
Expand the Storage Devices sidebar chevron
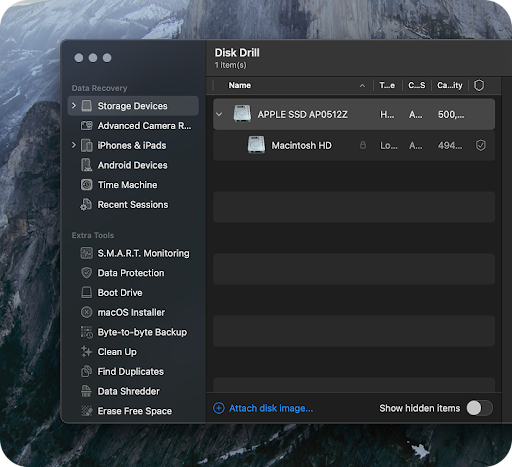(x=74, y=106)
